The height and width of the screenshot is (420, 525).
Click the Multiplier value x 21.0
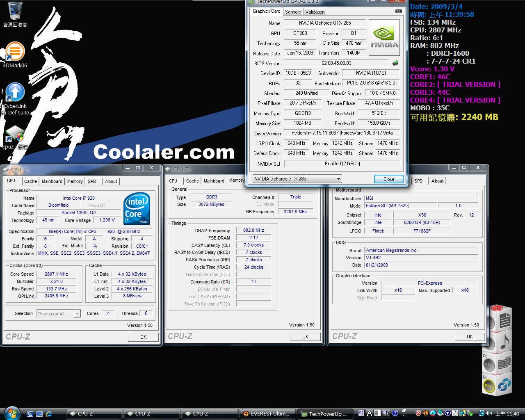coord(56,281)
